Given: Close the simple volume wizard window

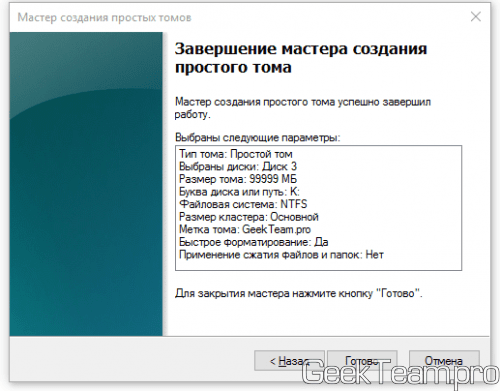Looking at the screenshot, I should click(x=476, y=17).
